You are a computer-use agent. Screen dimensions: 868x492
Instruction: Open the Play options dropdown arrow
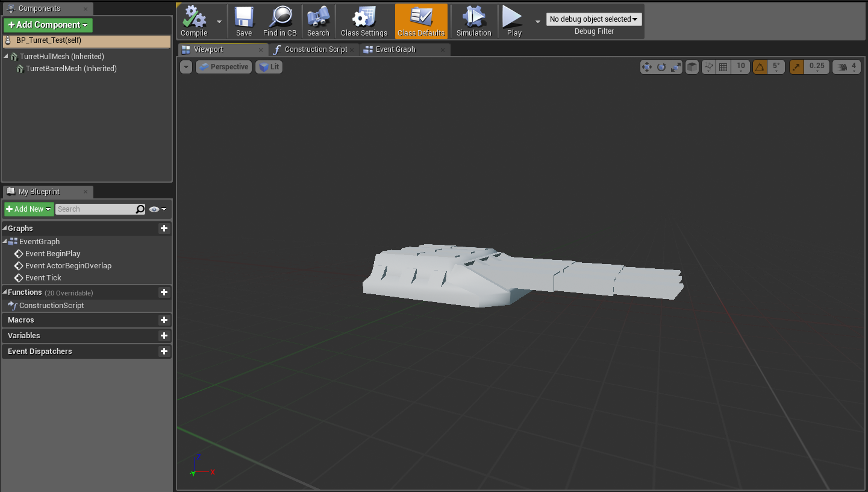click(x=538, y=21)
